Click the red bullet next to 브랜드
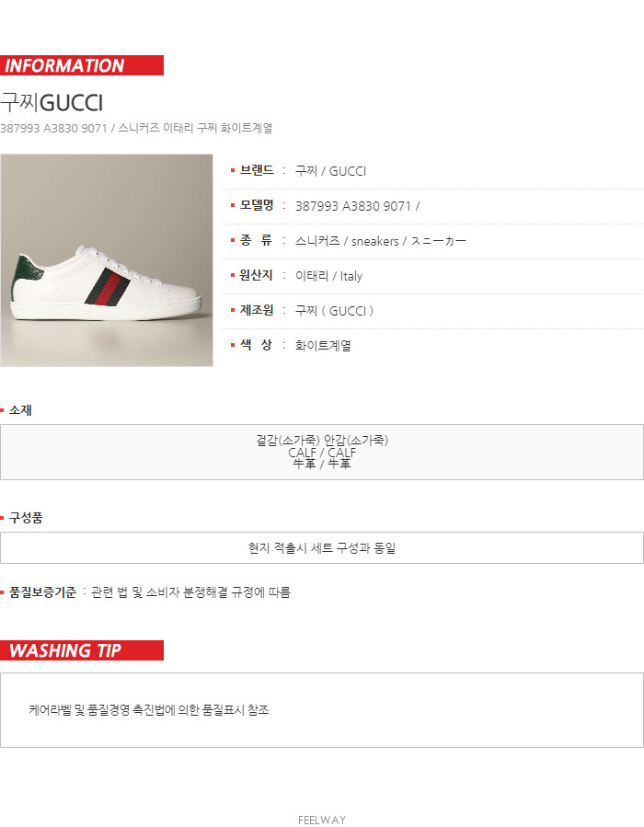 pos(233,170)
